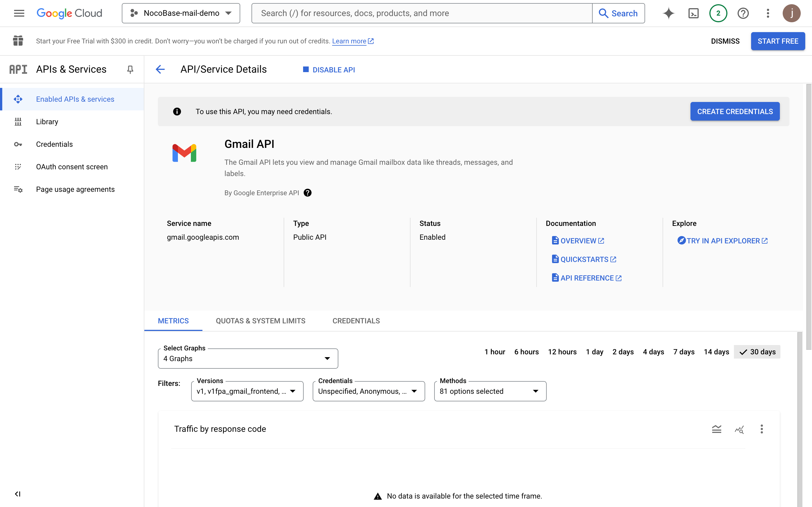Click the resource search input field
Image resolution: width=812 pixels, height=507 pixels.
coord(422,13)
